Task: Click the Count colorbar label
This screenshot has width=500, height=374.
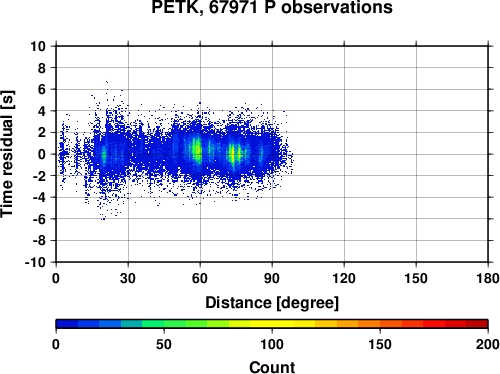Action: click(x=272, y=367)
